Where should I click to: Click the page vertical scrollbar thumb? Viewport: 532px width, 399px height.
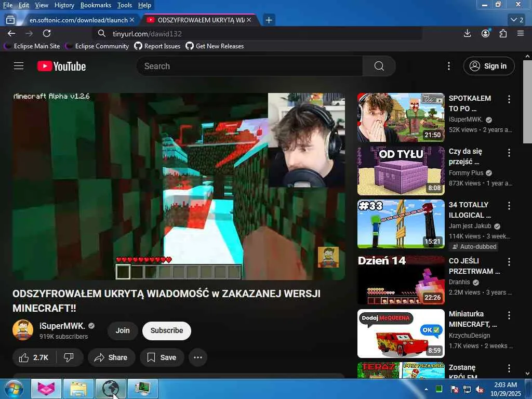tap(527, 102)
